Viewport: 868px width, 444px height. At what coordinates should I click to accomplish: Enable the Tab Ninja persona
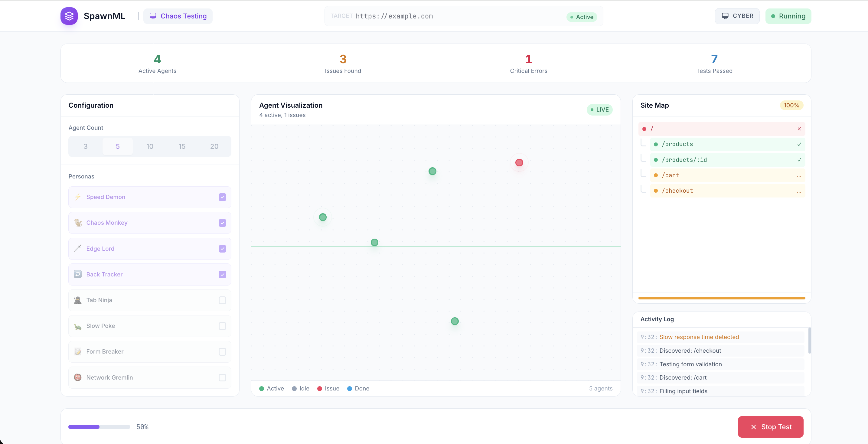[222, 300]
